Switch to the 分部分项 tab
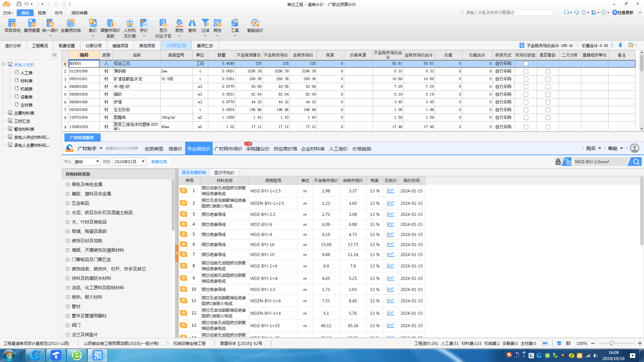 click(93, 46)
